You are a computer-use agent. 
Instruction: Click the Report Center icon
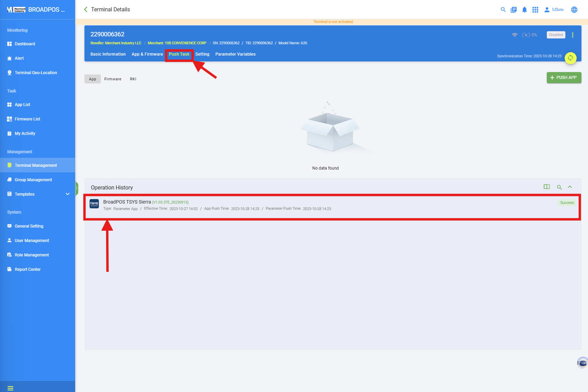(9, 269)
